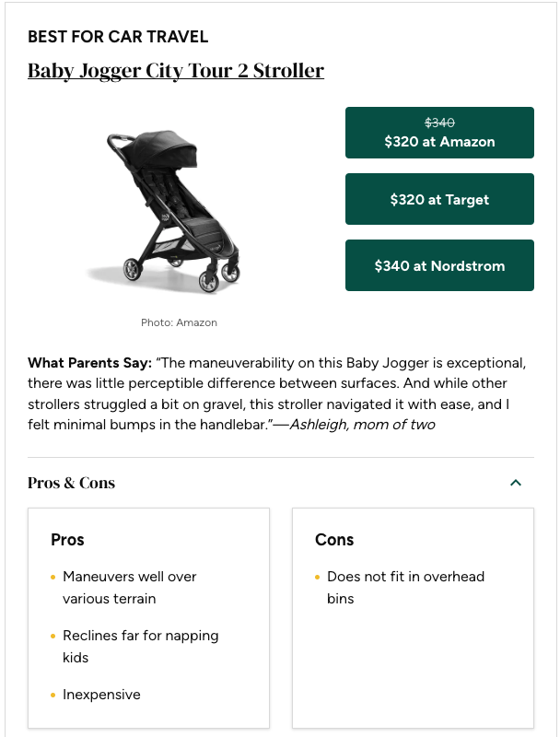The image size is (560, 737).
Task: Click the crossed-out $340 original price
Action: (x=439, y=123)
